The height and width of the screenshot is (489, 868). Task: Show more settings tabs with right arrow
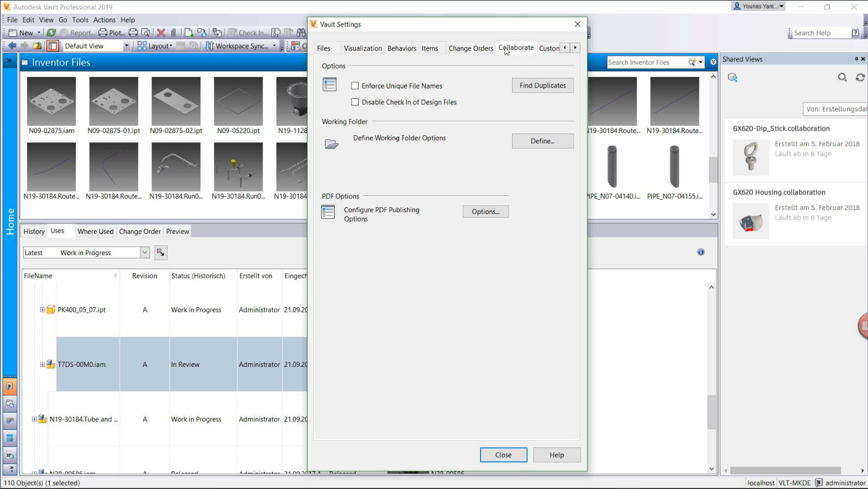click(575, 48)
